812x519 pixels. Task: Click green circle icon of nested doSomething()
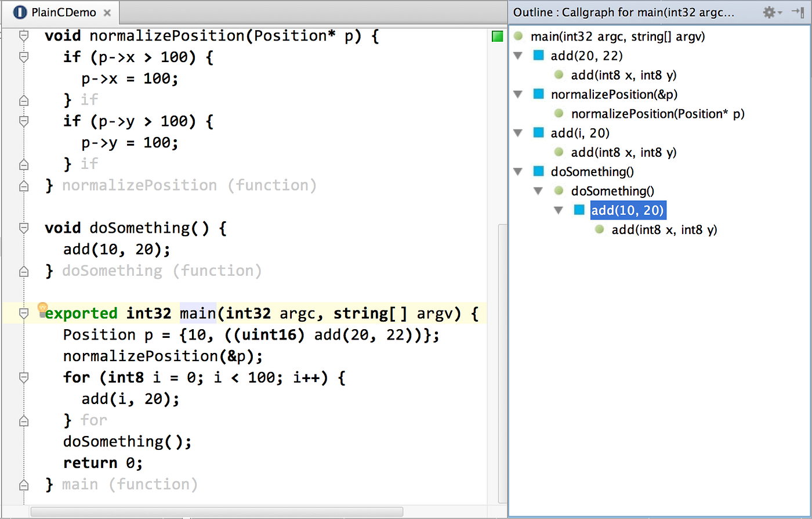pyautogui.click(x=559, y=190)
